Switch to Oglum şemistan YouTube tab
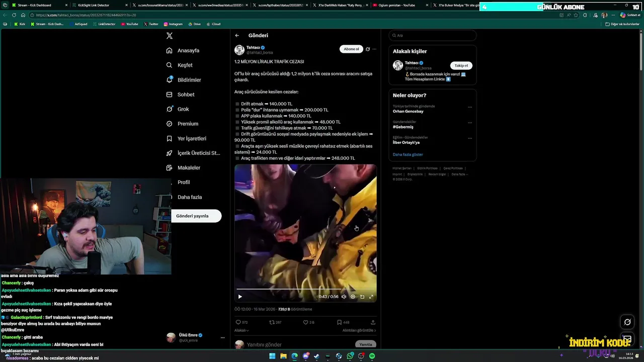The image size is (644, 362). coord(401,5)
